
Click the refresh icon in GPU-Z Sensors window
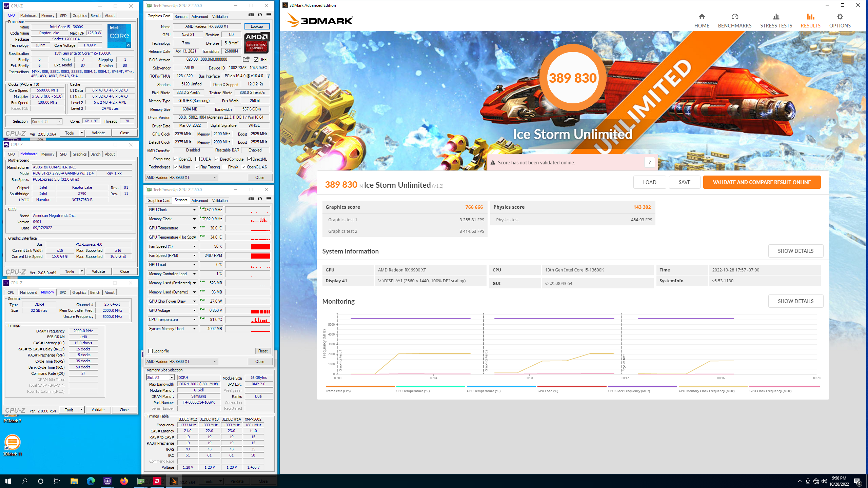[260, 199]
